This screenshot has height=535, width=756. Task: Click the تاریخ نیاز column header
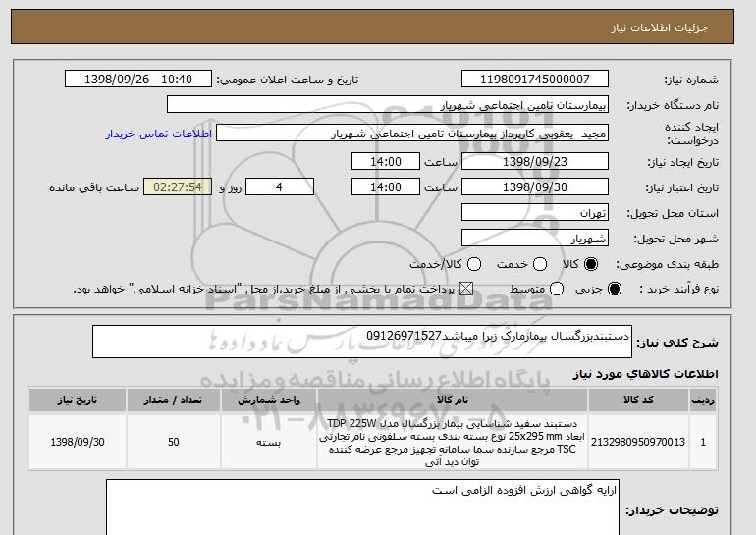pyautogui.click(x=78, y=401)
